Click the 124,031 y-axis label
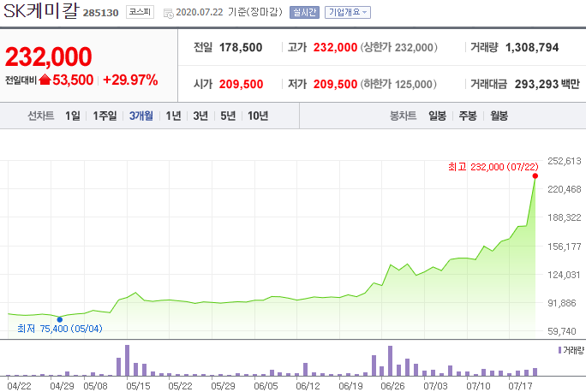Viewport: 586px width, 392px height. pos(565,275)
